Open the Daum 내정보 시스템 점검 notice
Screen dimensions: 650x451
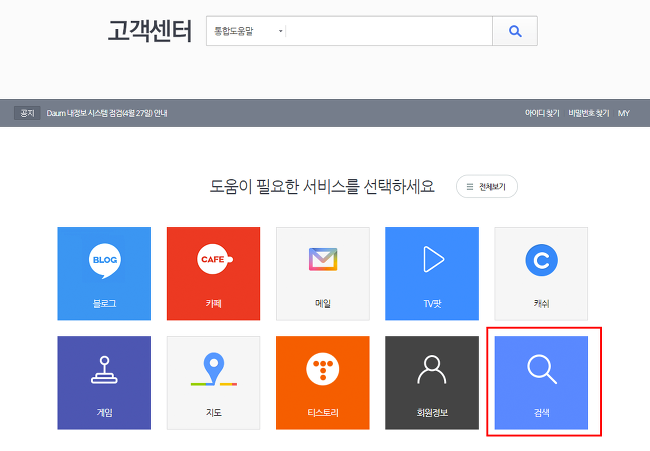(107, 113)
